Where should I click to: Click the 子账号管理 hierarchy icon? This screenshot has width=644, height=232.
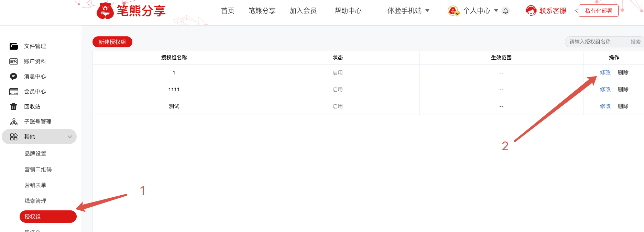click(x=14, y=122)
